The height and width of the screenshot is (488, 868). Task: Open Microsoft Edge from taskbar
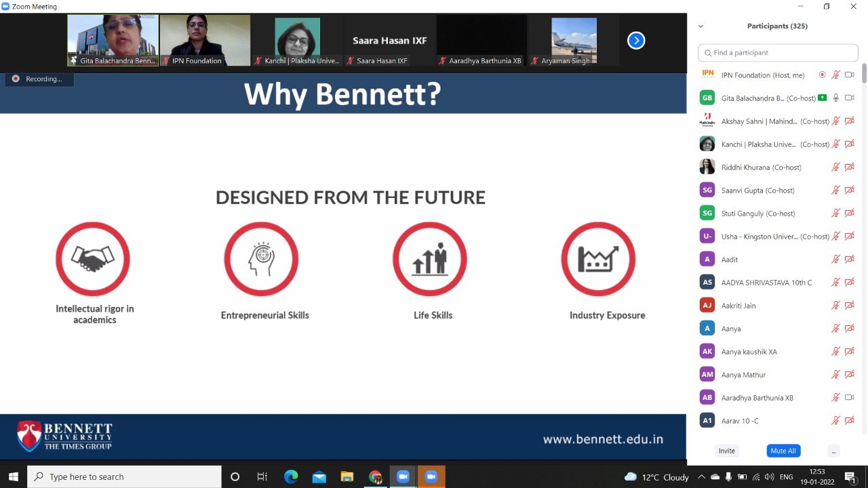291,477
